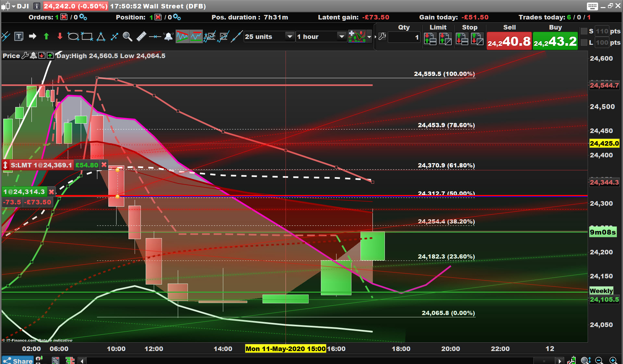Select the ruler measurement tool

pyautogui.click(x=141, y=37)
